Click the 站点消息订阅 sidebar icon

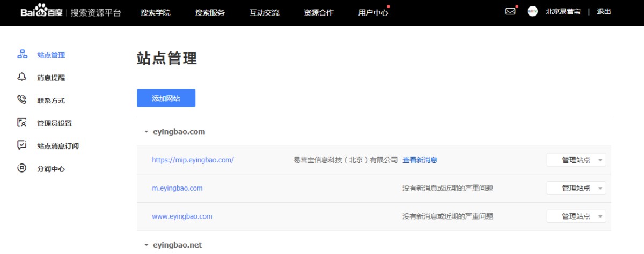coord(22,146)
